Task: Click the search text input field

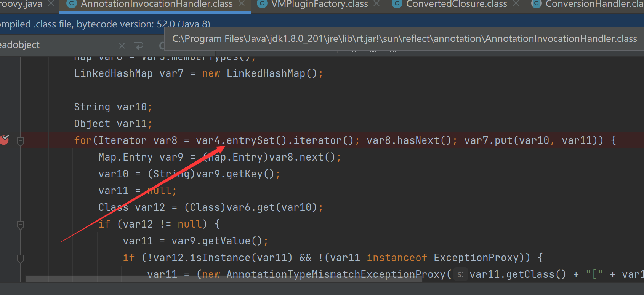Action: 57,45
